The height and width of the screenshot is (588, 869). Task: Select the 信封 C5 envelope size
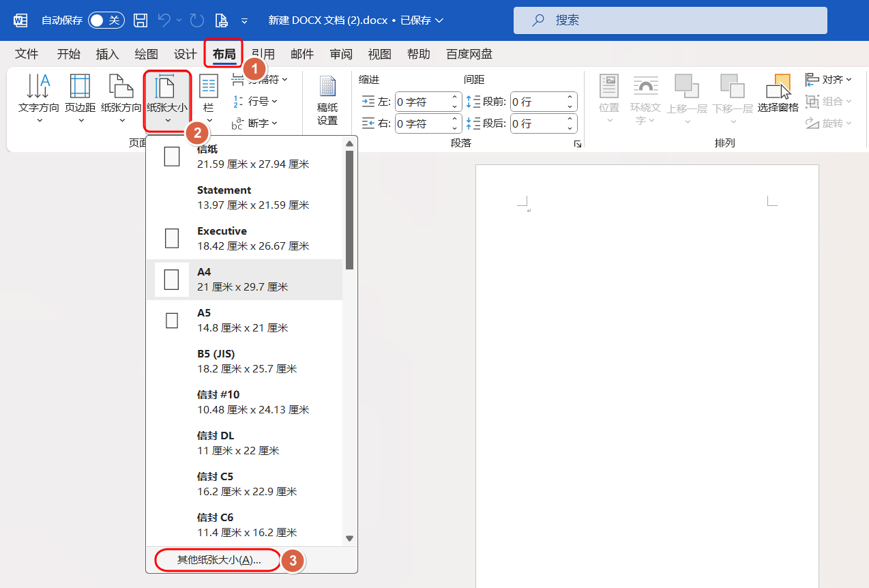244,484
